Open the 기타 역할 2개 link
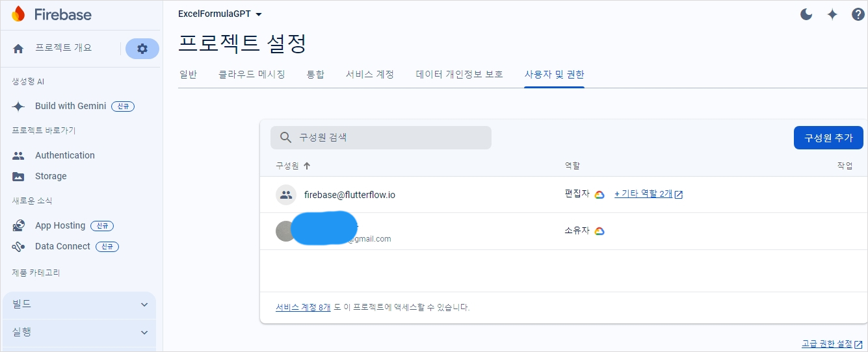 click(643, 194)
